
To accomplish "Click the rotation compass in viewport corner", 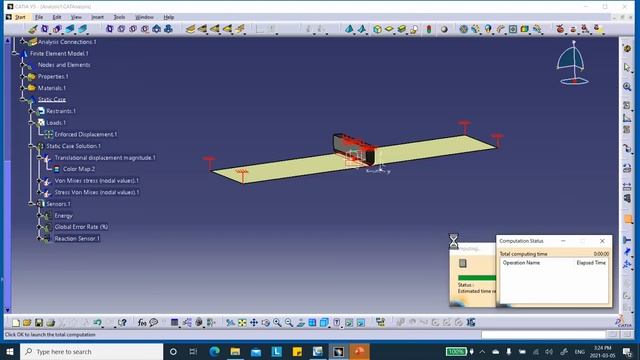I will 573,62.
